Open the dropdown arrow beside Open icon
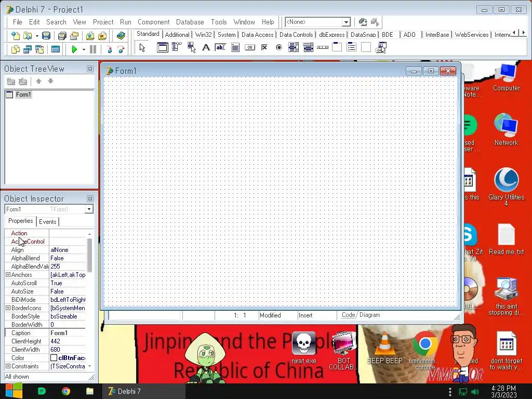The image size is (532, 399). click(37, 36)
